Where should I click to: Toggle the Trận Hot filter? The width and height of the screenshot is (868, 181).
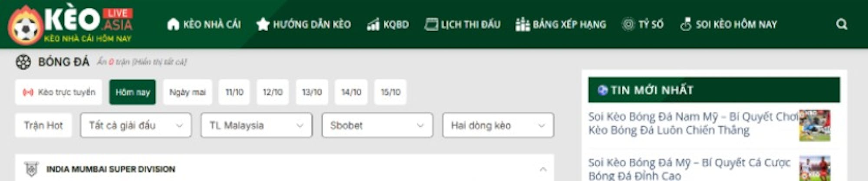click(43, 125)
